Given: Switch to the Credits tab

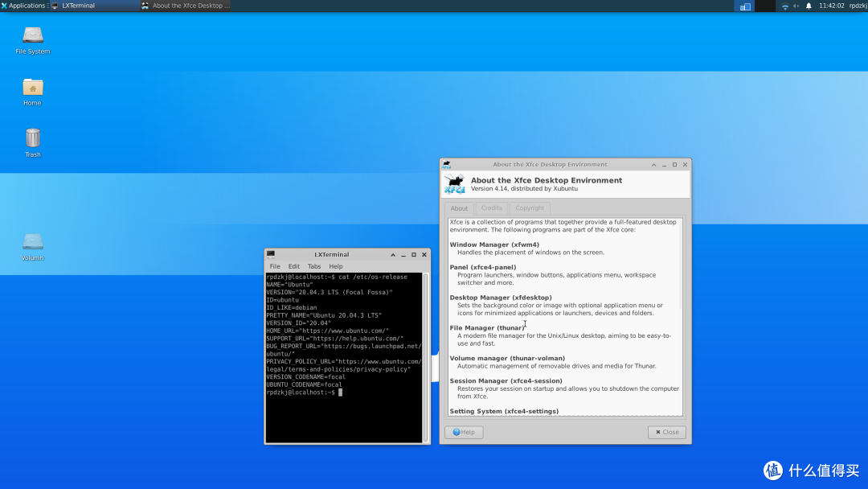Looking at the screenshot, I should (492, 208).
